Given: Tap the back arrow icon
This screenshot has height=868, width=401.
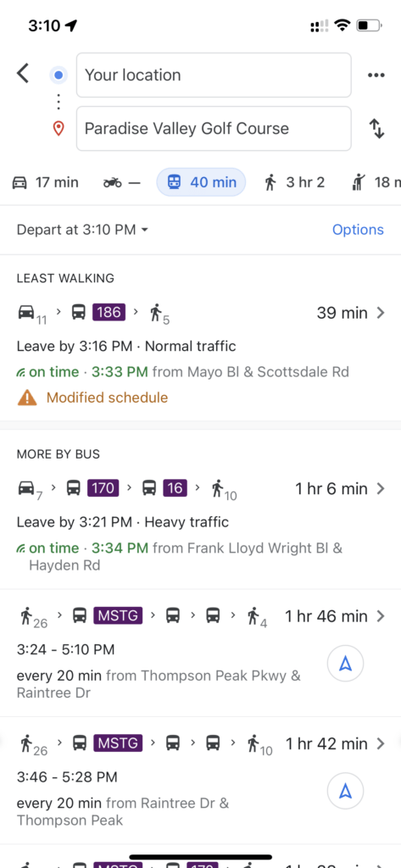Looking at the screenshot, I should [x=23, y=74].
